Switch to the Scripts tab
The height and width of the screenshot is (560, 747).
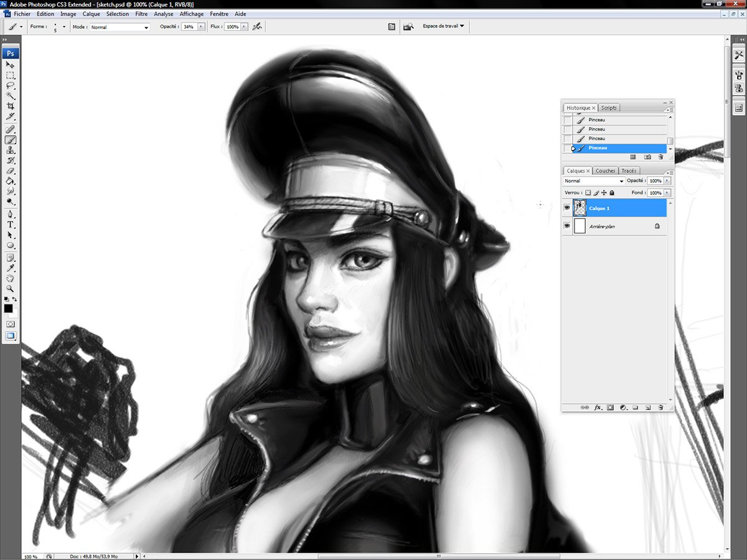[609, 108]
